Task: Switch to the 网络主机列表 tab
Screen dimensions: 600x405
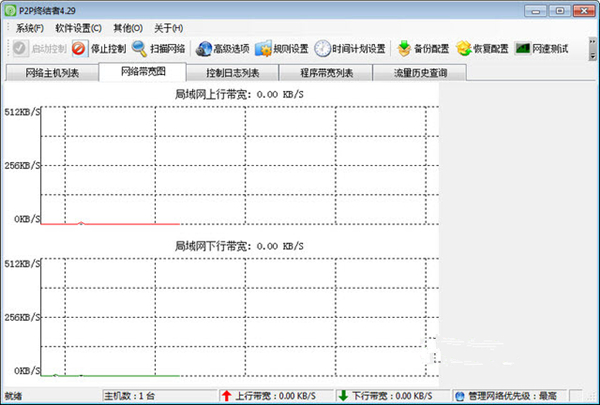Action: (52, 73)
